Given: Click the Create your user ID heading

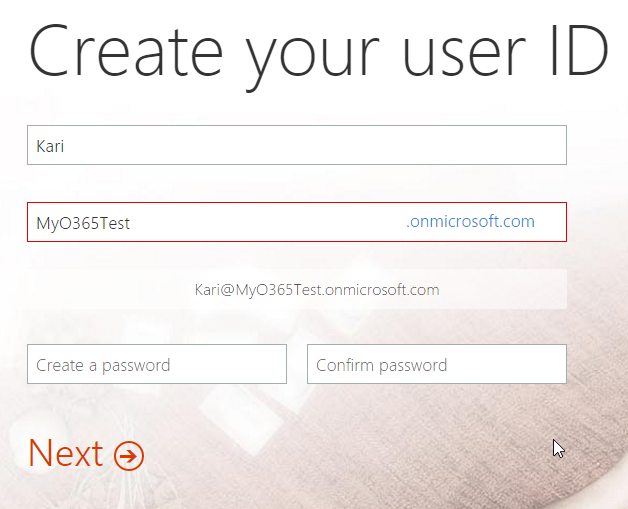Looking at the screenshot, I should 319,53.
